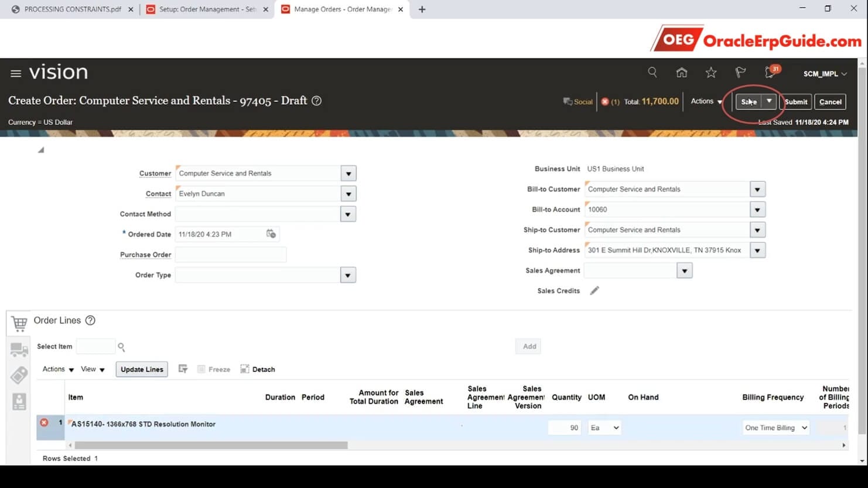Click the Quantity field showing 90
The height and width of the screenshot is (488, 868).
pos(565,428)
